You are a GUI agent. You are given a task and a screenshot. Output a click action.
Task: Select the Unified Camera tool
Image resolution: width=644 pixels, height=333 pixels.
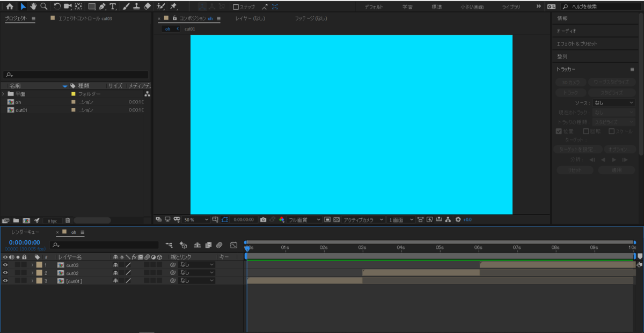pyautogui.click(x=68, y=7)
